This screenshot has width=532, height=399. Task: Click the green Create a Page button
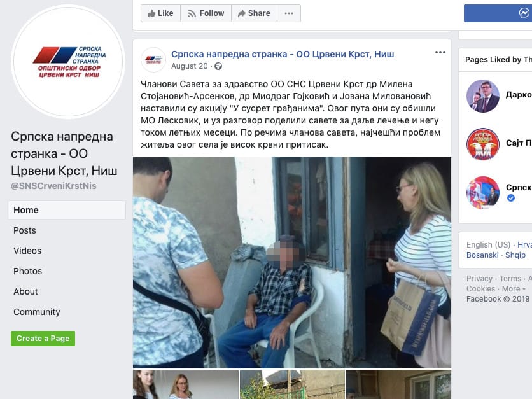43,339
